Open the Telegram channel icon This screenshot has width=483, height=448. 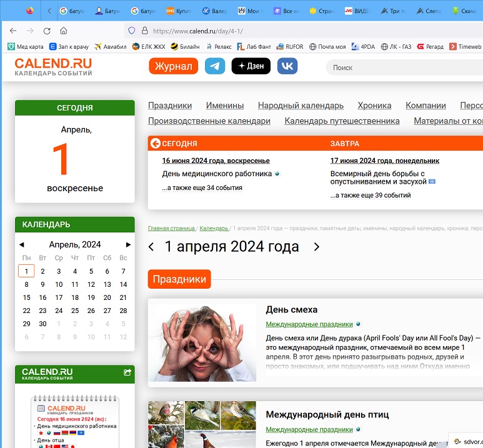pyautogui.click(x=215, y=66)
